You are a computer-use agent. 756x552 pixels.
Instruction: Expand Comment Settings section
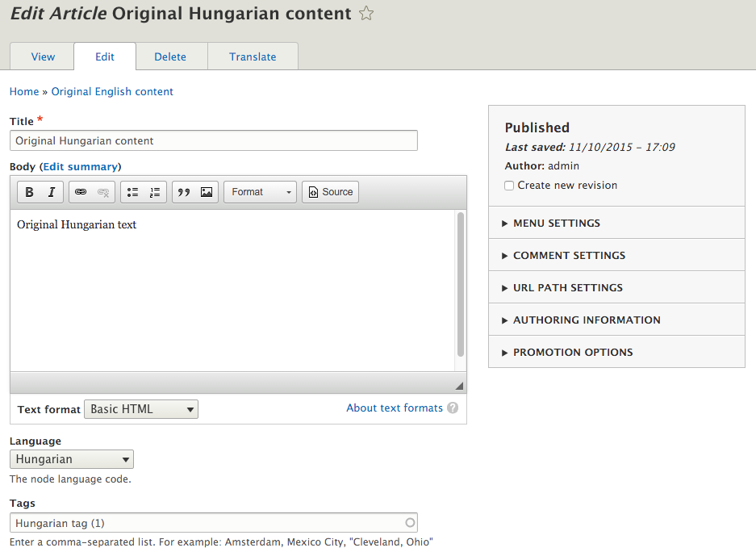click(616, 255)
